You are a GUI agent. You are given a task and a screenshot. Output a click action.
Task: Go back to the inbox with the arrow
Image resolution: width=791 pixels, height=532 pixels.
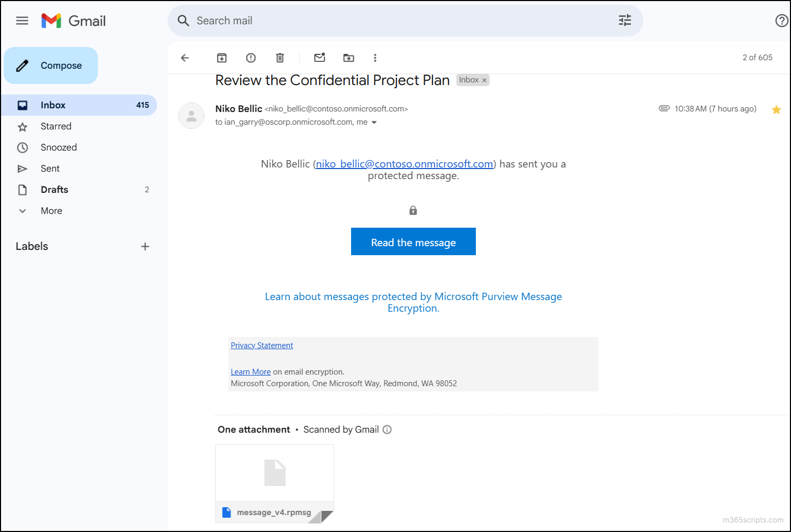pyautogui.click(x=185, y=58)
